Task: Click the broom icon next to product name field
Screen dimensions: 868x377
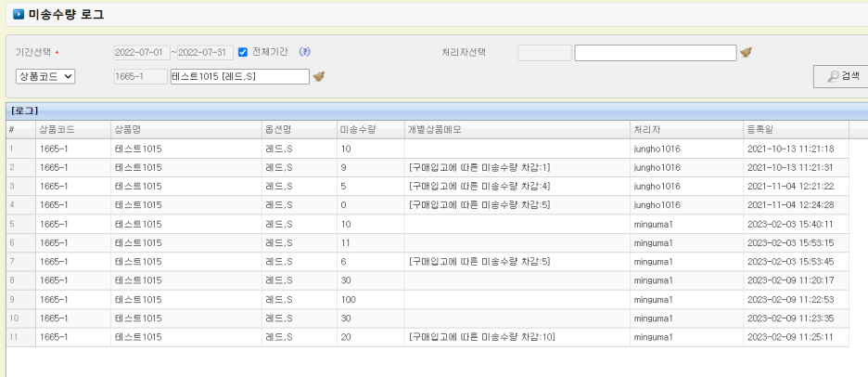Action: tap(318, 76)
